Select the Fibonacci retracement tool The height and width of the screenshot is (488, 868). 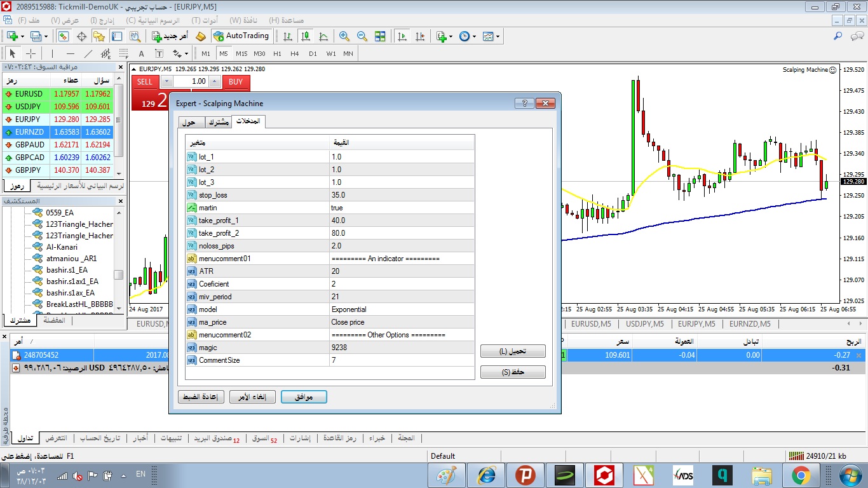tap(124, 53)
